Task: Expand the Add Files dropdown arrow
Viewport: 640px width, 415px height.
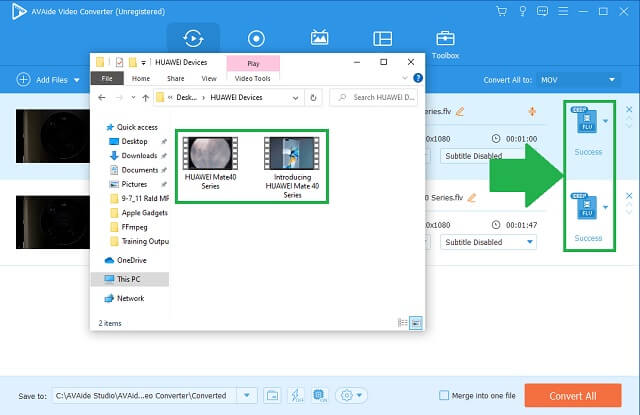Action: [77, 80]
